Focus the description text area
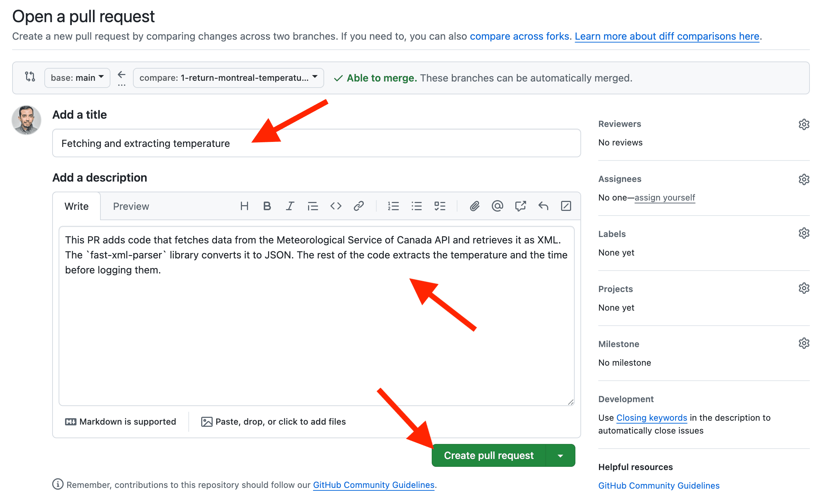Image resolution: width=827 pixels, height=504 pixels. [x=317, y=316]
